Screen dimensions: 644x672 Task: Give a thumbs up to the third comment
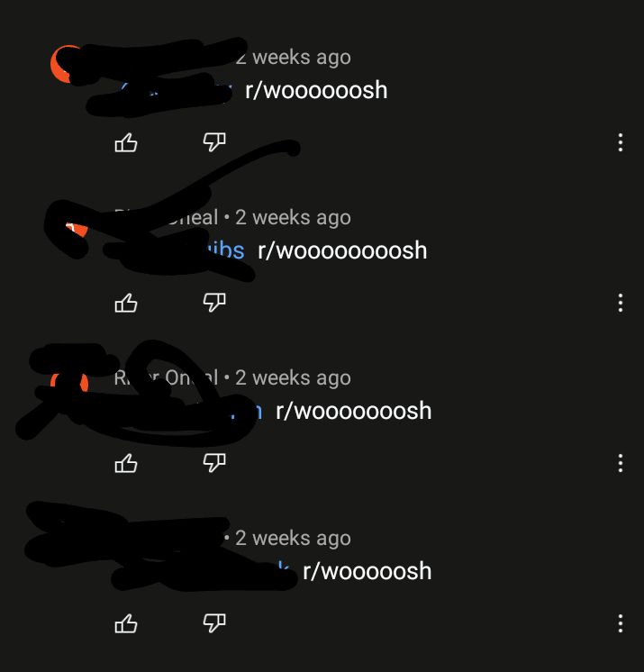tap(126, 464)
